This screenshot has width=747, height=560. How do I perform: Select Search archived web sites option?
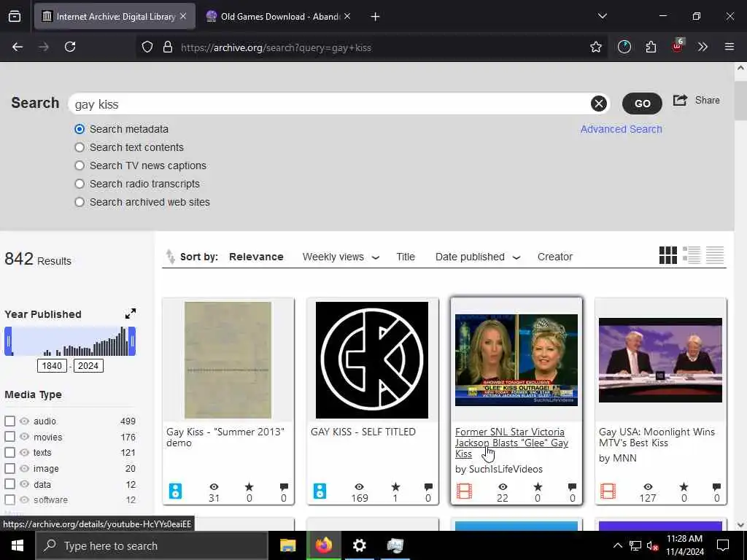(80, 202)
